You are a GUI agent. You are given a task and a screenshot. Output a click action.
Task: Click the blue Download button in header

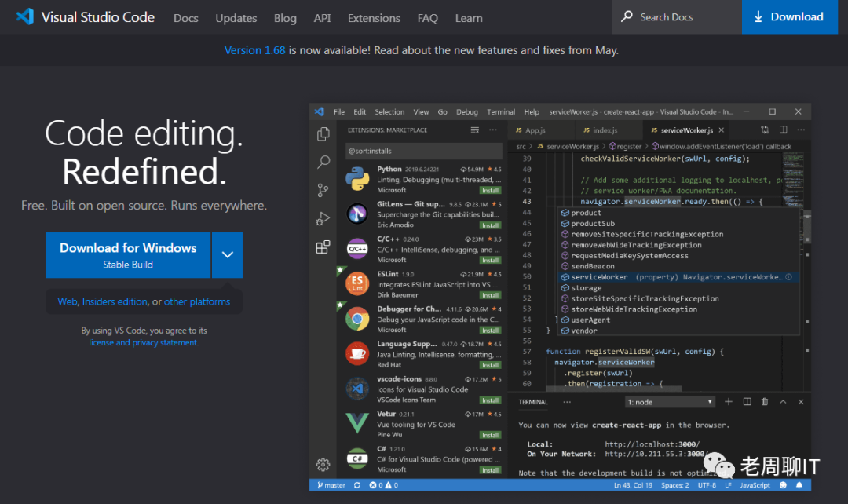789,16
